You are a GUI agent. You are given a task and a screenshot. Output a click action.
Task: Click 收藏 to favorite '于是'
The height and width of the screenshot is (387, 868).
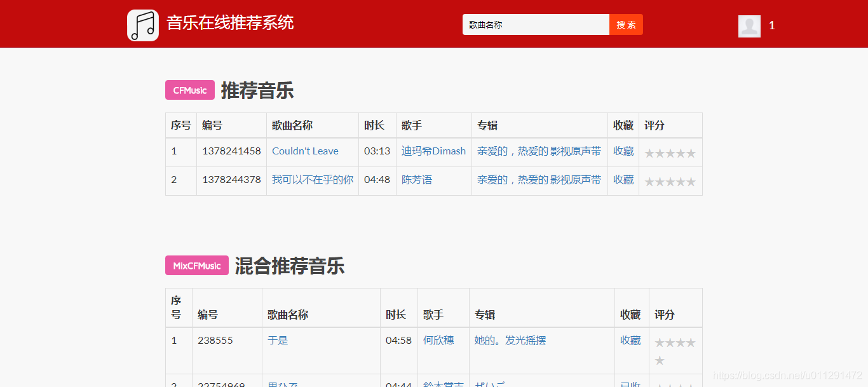coord(630,340)
